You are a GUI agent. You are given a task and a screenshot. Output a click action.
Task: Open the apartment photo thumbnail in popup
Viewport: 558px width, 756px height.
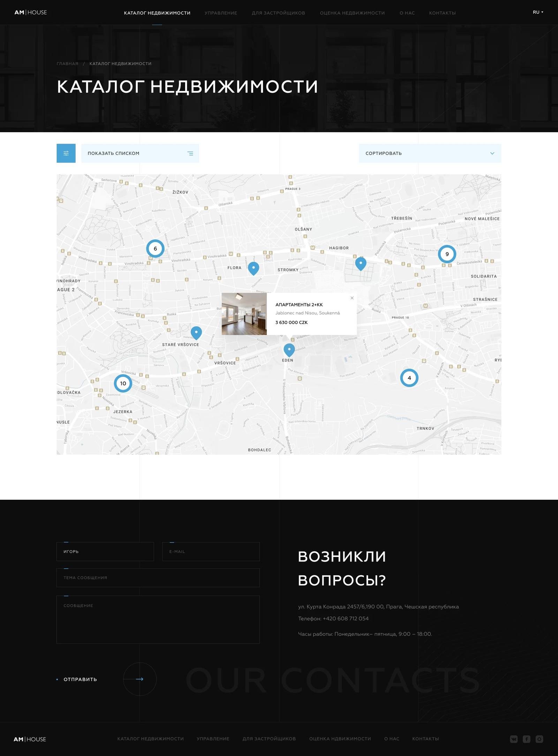[x=244, y=314]
